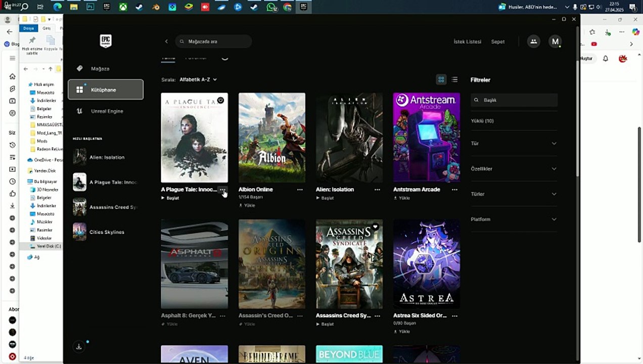643x364 pixels.
Task: Open three-dot menu for Assassin's Creed Origins
Action: tap(300, 315)
